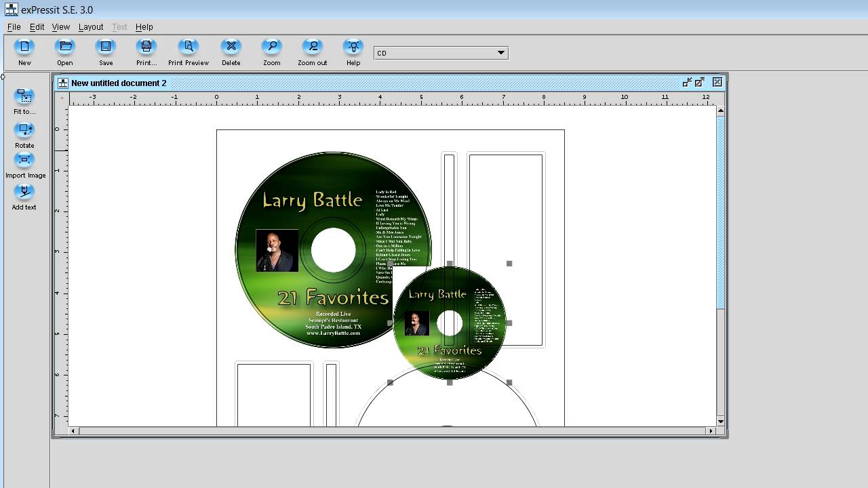Image resolution: width=868 pixels, height=488 pixels.
Task: Click 'Larry Battle' title on large CD
Action: tap(313, 200)
